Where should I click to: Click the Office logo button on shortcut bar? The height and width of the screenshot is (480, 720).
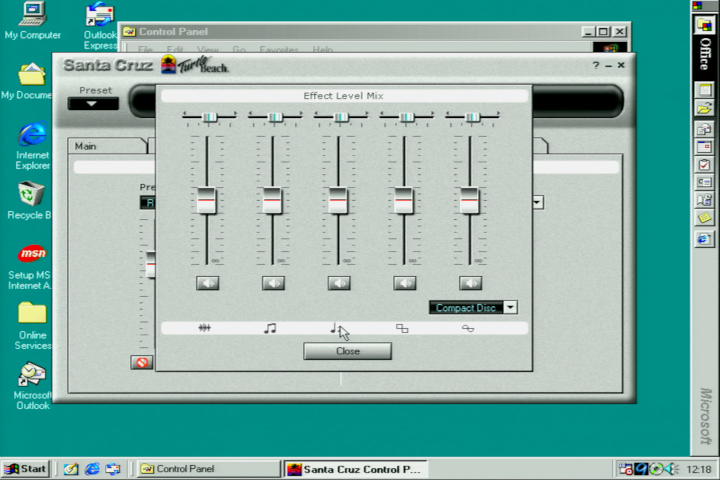704,24
